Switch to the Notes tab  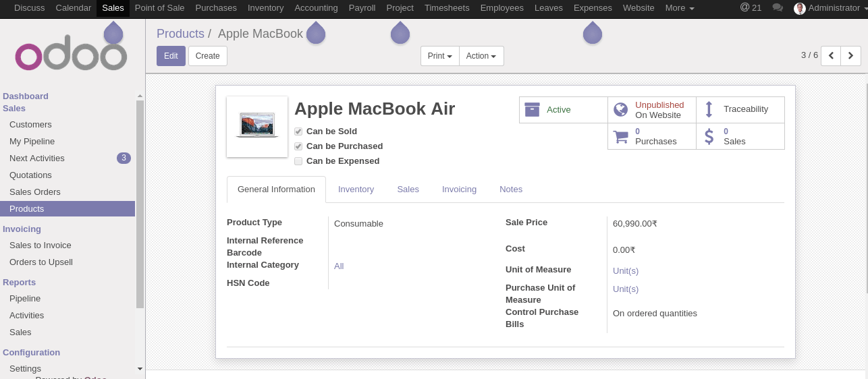(x=511, y=189)
